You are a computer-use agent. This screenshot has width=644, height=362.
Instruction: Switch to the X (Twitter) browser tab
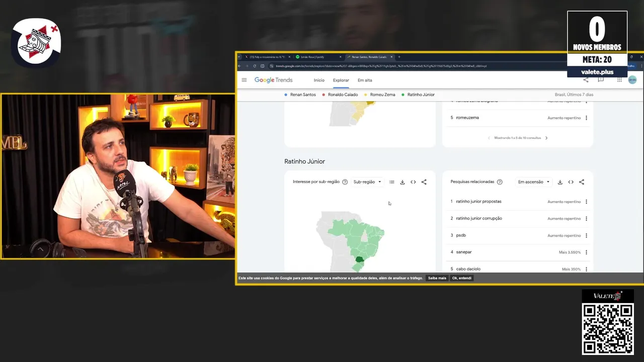click(x=268, y=57)
